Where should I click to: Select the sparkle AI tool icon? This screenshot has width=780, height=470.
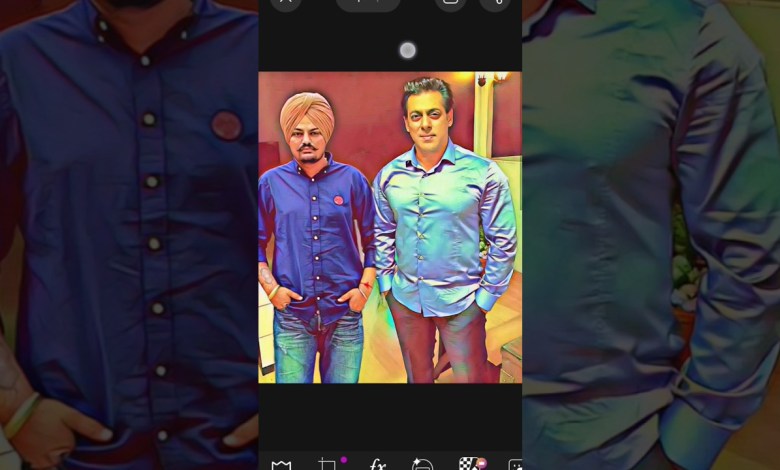coord(422,465)
